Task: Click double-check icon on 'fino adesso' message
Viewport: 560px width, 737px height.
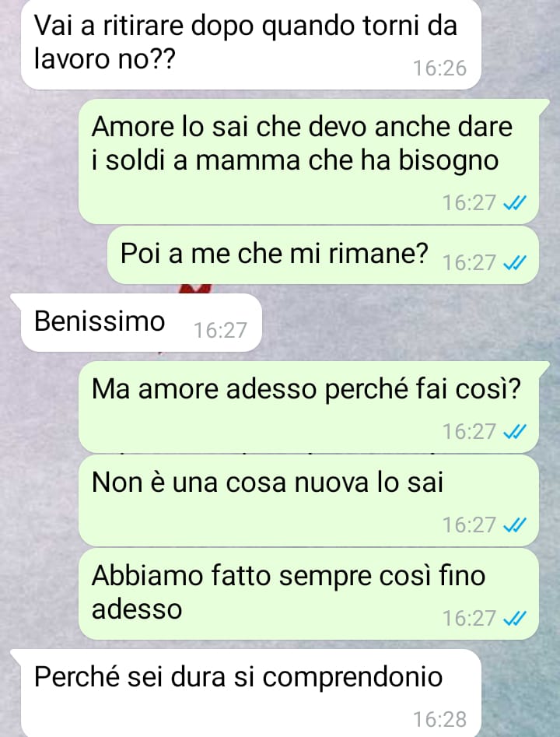Action: pyautogui.click(x=514, y=619)
